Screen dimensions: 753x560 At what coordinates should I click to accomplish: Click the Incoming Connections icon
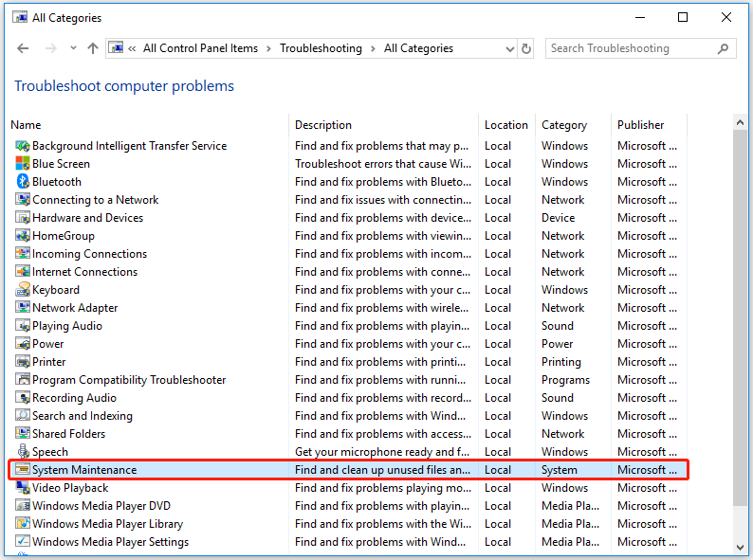[x=23, y=254]
